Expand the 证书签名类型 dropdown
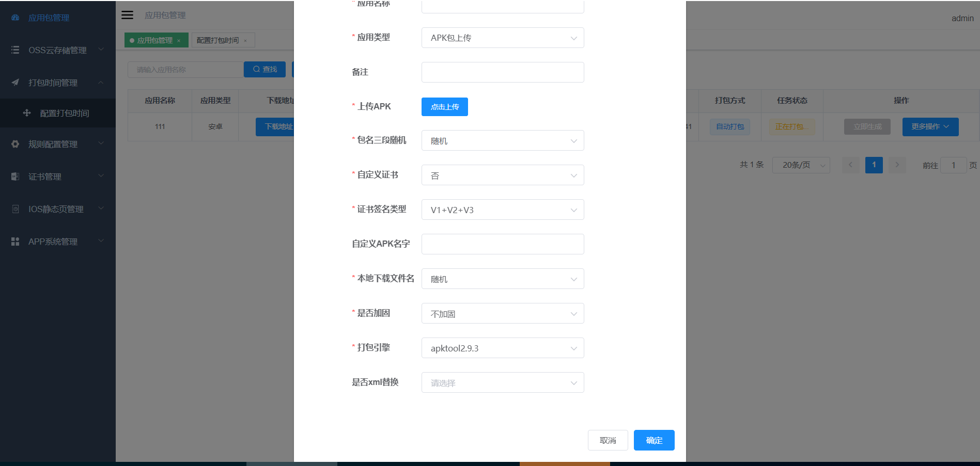This screenshot has width=980, height=466. (502, 210)
